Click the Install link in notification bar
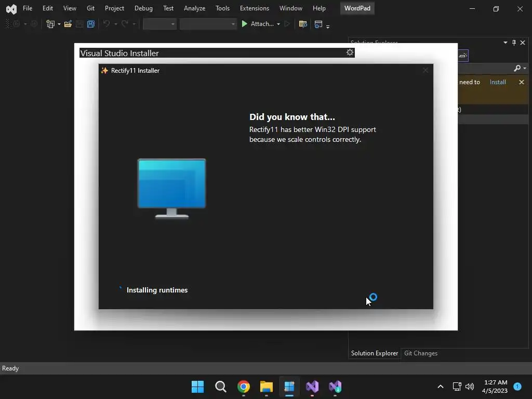 (498, 82)
